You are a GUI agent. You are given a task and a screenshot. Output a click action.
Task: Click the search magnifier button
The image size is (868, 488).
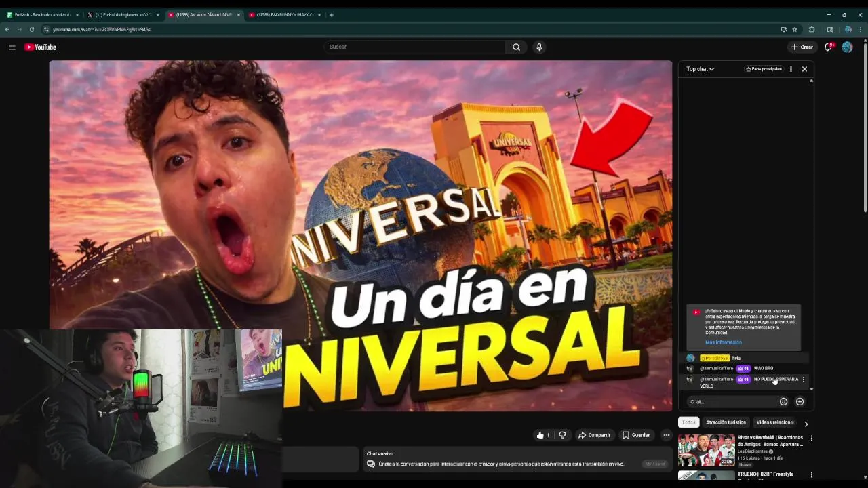516,47
